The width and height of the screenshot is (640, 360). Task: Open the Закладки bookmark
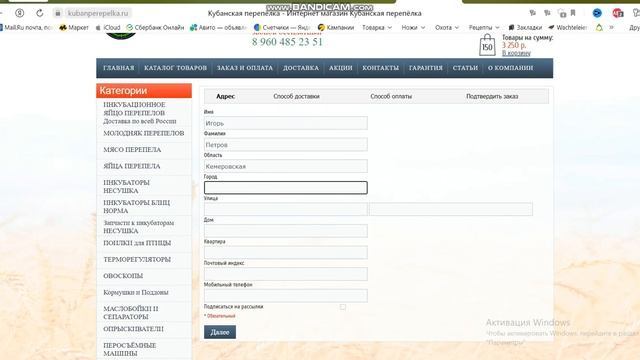click(525, 27)
